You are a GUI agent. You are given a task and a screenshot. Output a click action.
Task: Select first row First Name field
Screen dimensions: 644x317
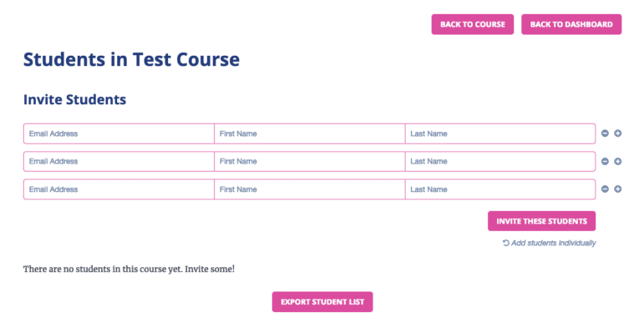tap(310, 133)
